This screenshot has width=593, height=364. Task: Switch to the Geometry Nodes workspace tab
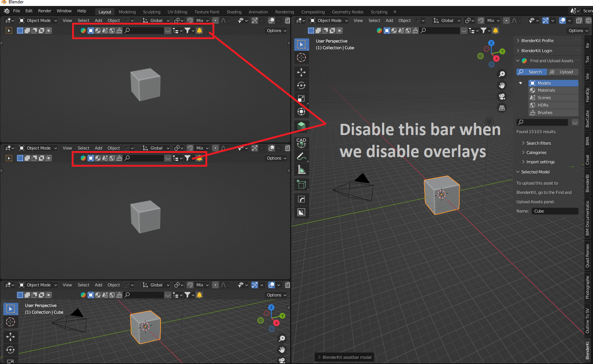[348, 12]
